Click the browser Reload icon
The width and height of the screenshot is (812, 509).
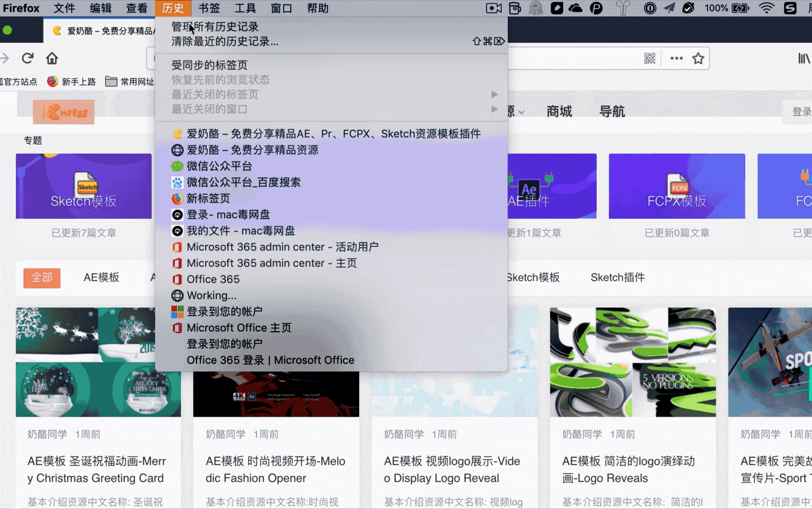pyautogui.click(x=28, y=58)
